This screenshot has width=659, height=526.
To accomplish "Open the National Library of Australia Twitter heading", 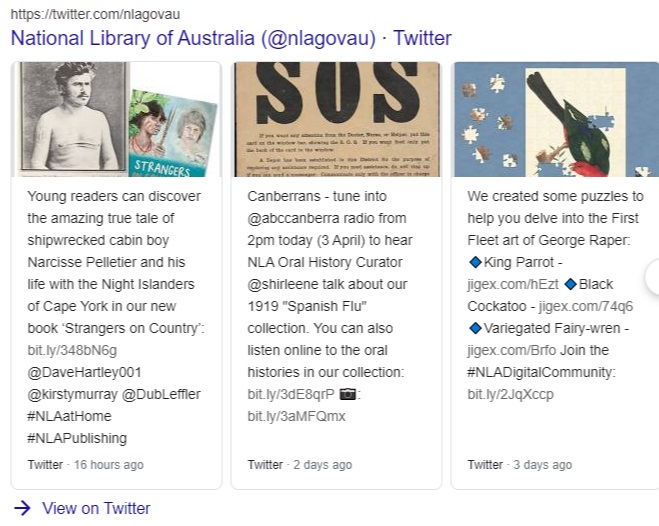I will (230, 39).
